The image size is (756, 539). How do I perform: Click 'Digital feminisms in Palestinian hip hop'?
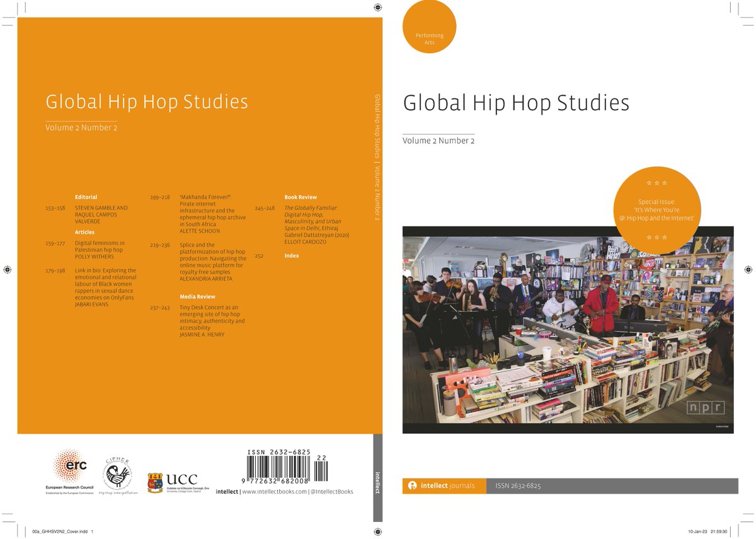(100, 246)
